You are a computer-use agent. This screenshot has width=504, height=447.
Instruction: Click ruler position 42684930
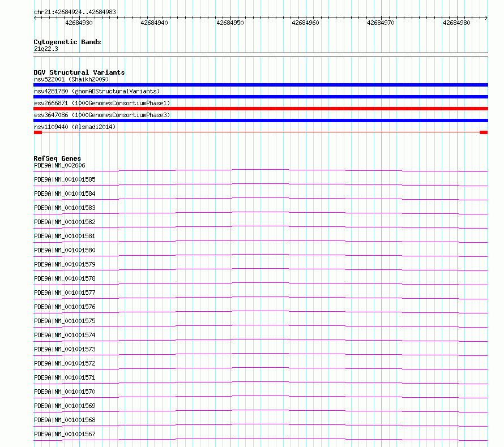pos(79,23)
